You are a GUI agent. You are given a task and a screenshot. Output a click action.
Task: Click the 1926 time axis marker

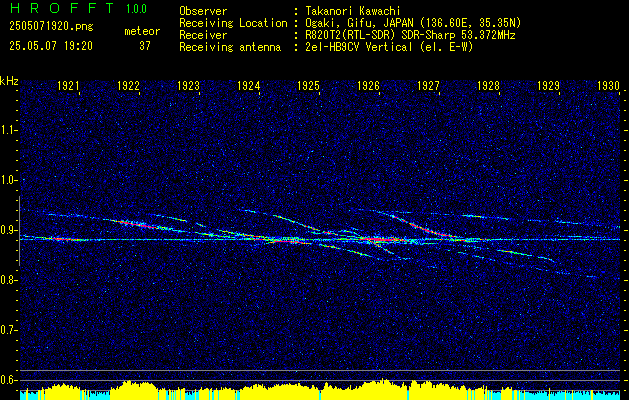(x=369, y=85)
